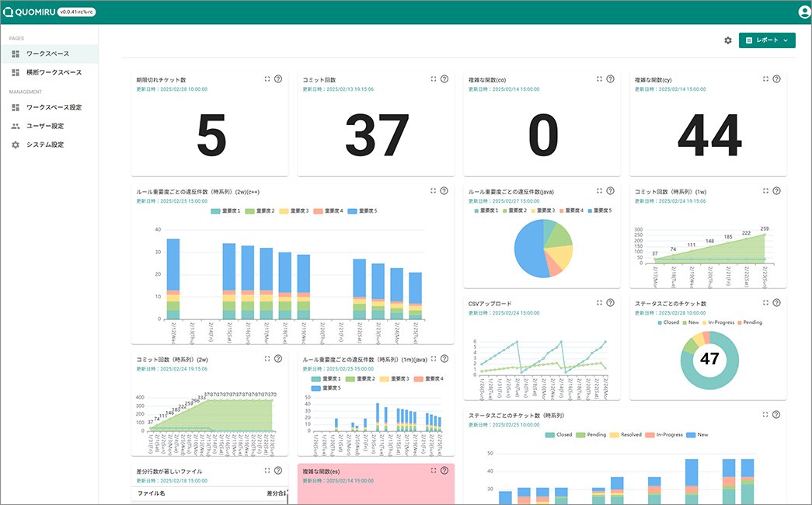The height and width of the screenshot is (505, 812).
Task: Show help for コミット回数 card
Action: pyautogui.click(x=444, y=79)
